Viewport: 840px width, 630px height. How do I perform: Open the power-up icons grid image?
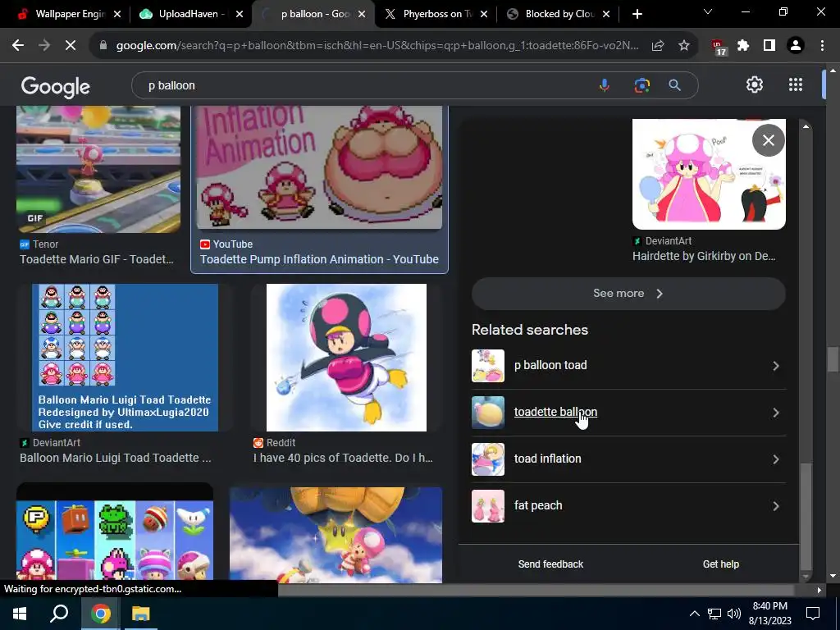point(115,533)
